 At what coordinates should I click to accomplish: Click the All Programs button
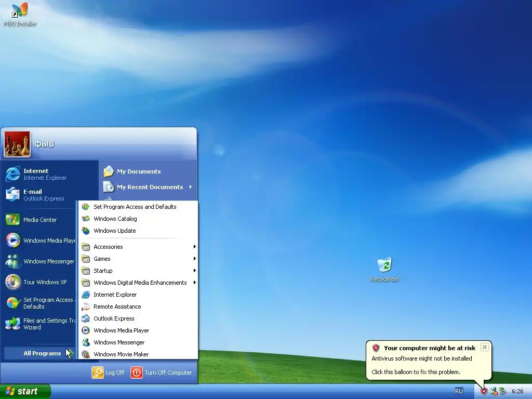click(x=39, y=353)
